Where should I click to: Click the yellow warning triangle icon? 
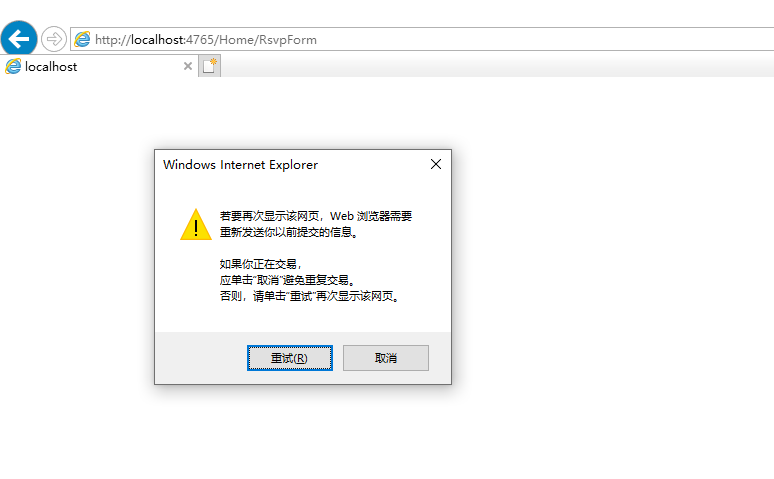pyautogui.click(x=196, y=225)
